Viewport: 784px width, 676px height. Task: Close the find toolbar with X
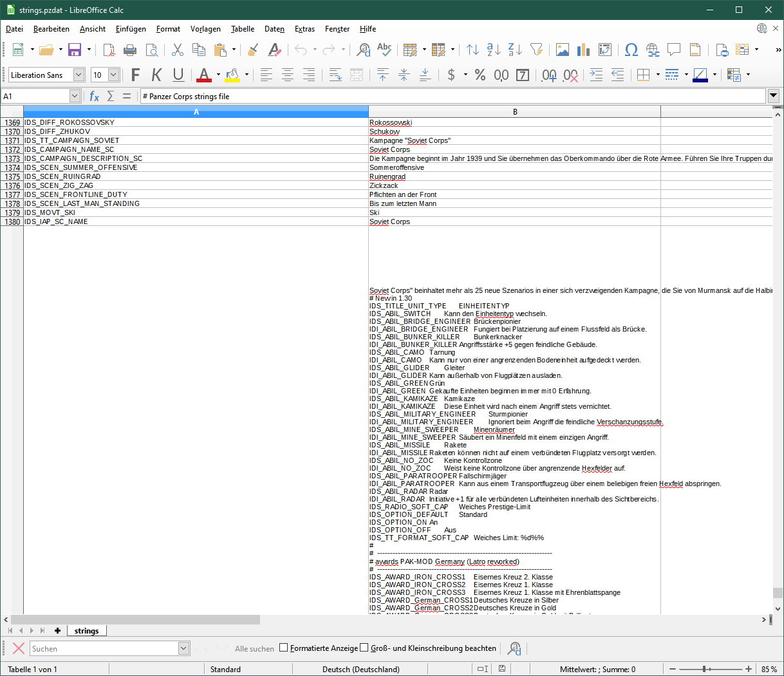pos(19,648)
